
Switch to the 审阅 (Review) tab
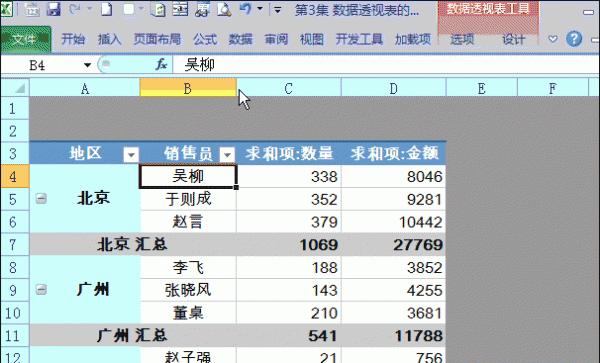(276, 39)
